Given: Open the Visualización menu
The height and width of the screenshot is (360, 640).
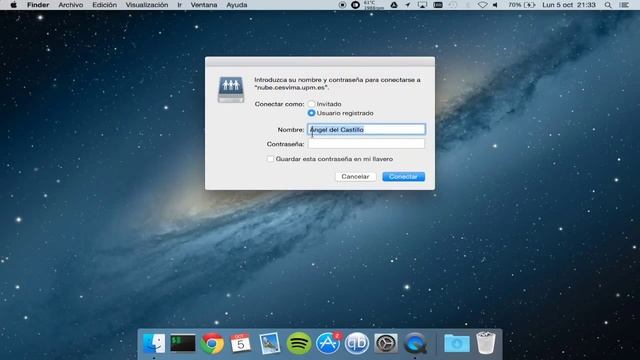Looking at the screenshot, I should (147, 5).
